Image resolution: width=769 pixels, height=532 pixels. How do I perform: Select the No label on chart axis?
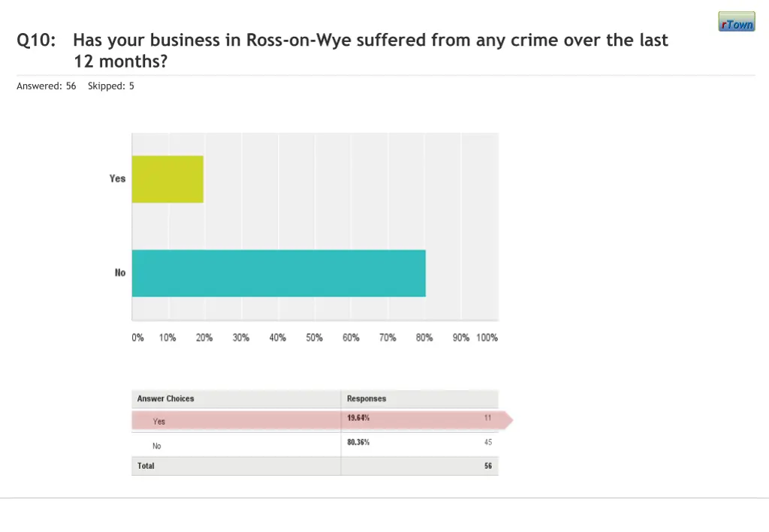pos(120,273)
